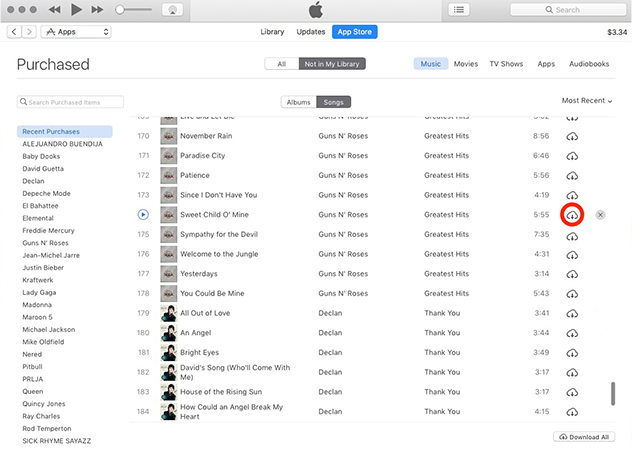Open the Apps media picker dropdown
The image size is (632, 450).
76,32
